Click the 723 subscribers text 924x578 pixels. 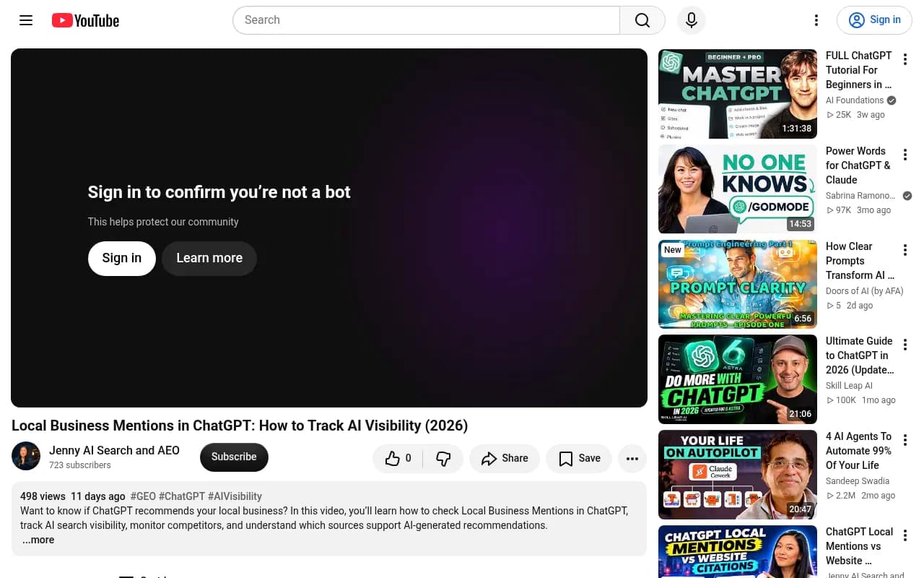[80, 465]
